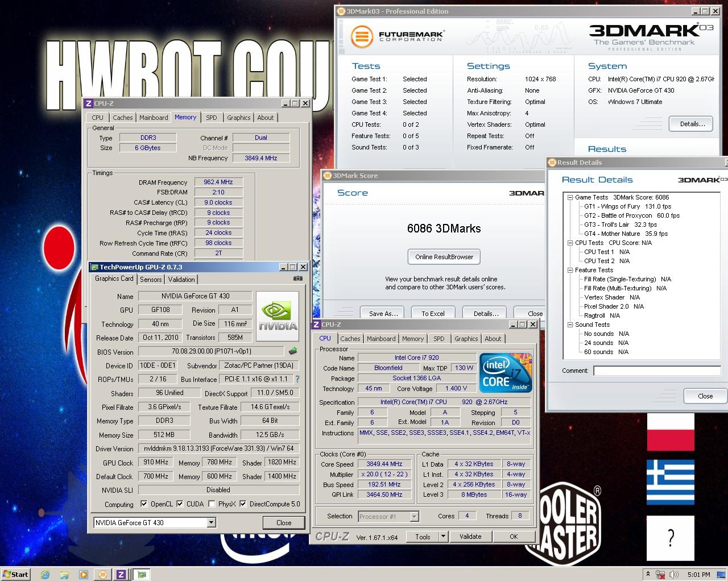Open the Validation tab in GPU-Z
This screenshot has height=582, width=728.
(x=181, y=279)
